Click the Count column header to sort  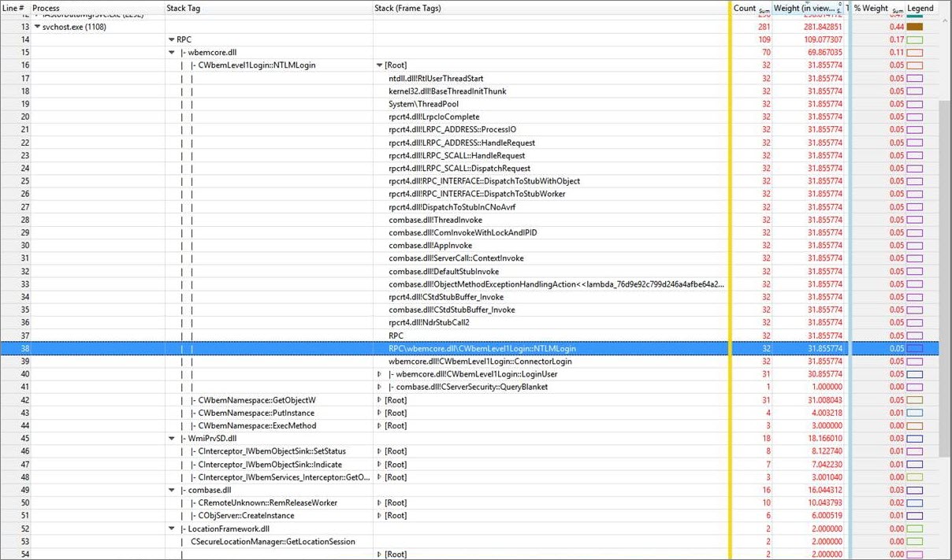click(x=744, y=8)
